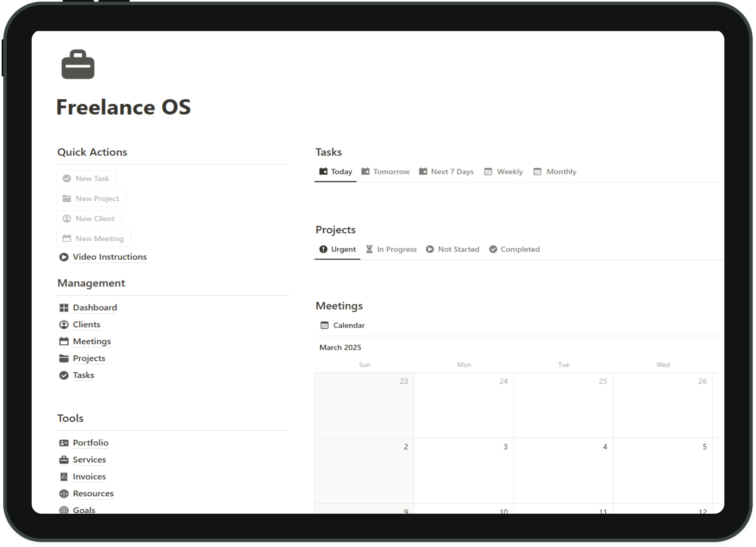The width and height of the screenshot is (756, 547).
Task: Click the Invoices receipt icon
Action: click(x=64, y=477)
